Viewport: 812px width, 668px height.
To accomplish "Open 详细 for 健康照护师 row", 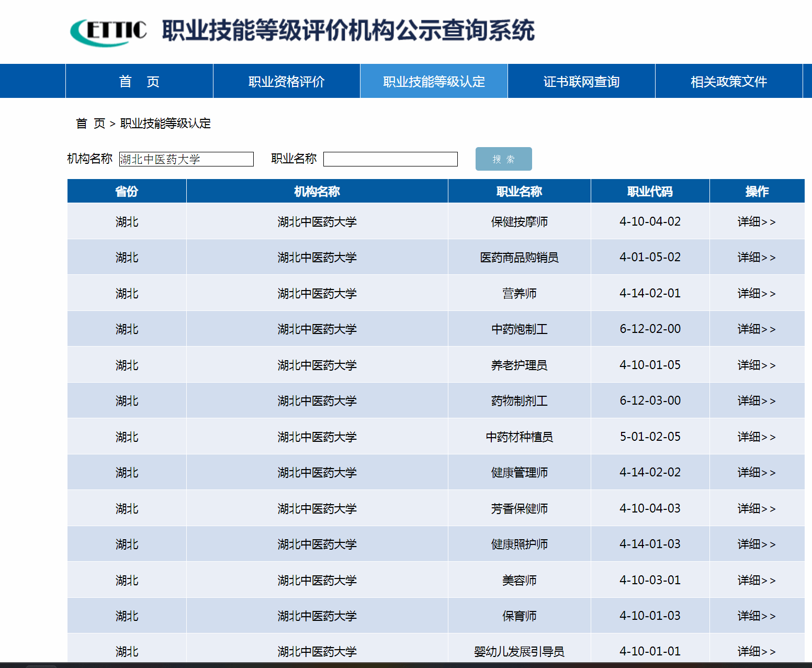I will tap(757, 544).
